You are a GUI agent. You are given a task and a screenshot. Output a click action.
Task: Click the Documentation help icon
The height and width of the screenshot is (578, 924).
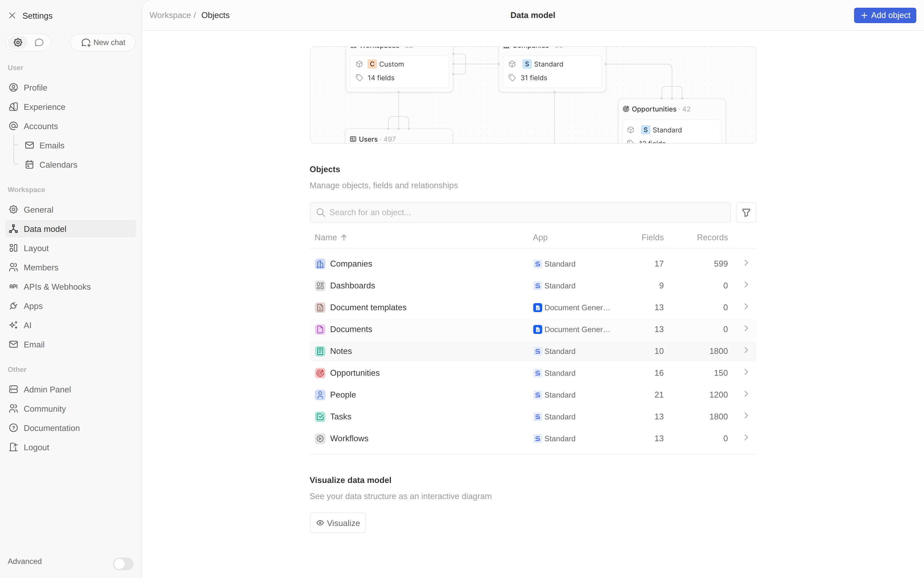pyautogui.click(x=13, y=428)
